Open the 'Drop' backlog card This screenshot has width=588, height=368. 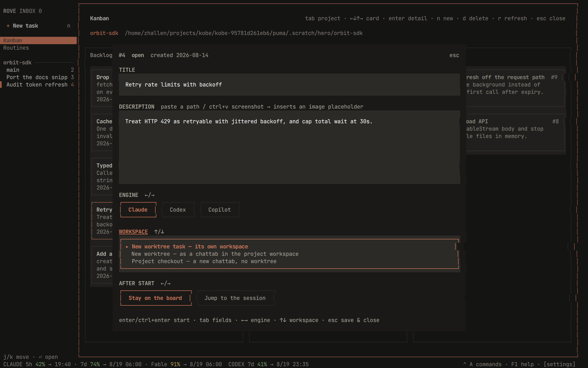(x=102, y=88)
